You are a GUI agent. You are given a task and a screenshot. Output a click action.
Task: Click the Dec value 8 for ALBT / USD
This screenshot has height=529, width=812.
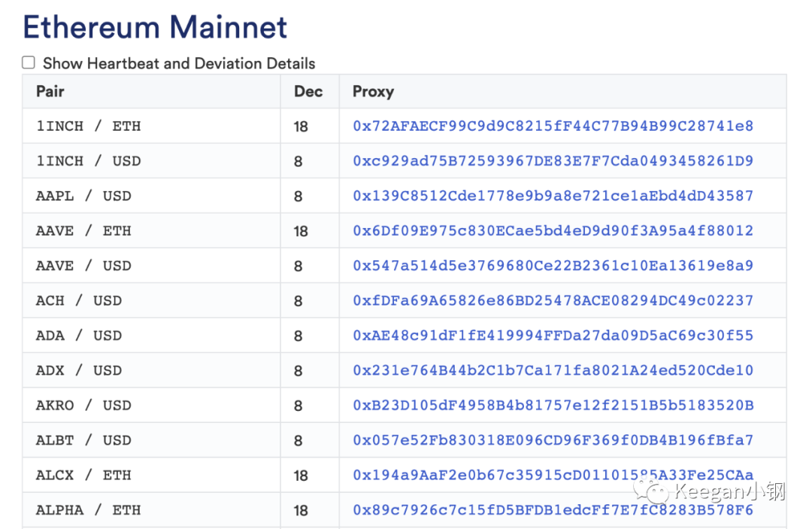pos(298,440)
